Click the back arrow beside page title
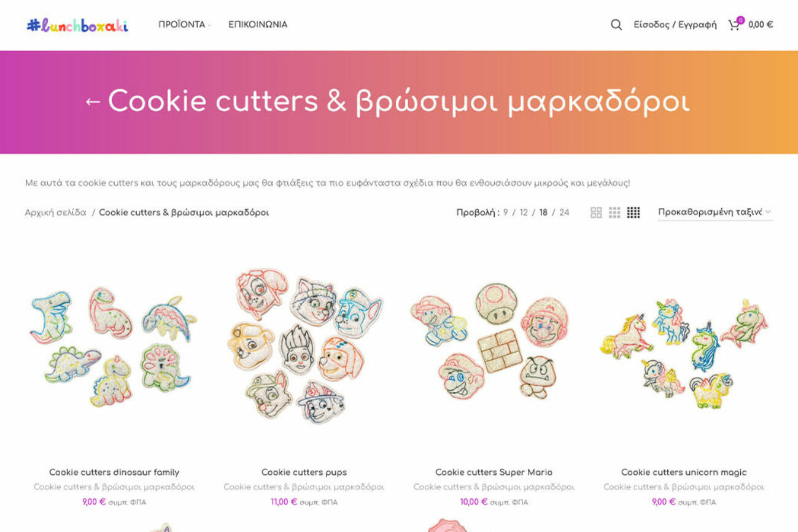798x532 pixels. (93, 102)
